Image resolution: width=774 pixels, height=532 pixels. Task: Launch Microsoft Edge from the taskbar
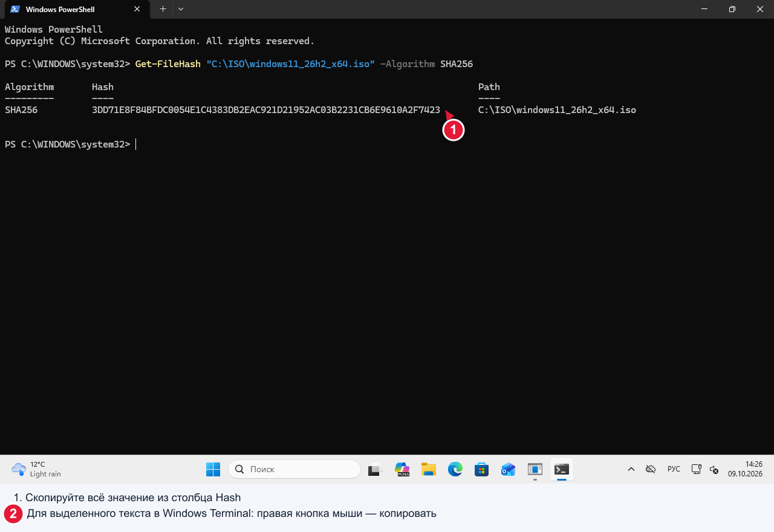(455, 469)
